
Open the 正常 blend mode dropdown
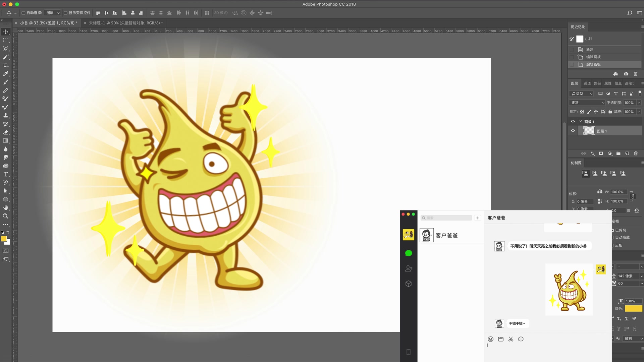click(587, 103)
